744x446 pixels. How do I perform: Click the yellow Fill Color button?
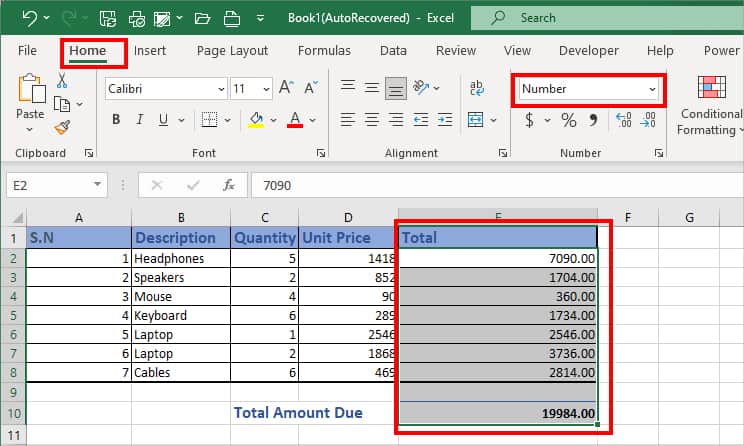256,120
